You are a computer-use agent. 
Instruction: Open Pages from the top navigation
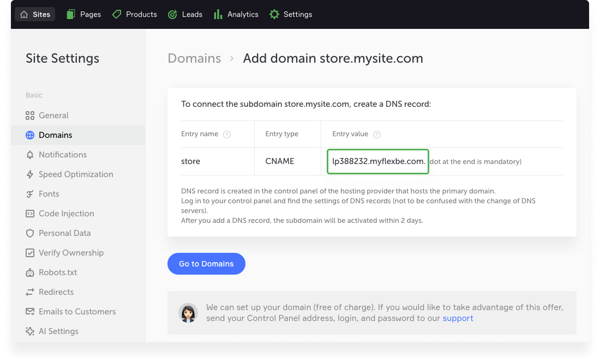[83, 15]
